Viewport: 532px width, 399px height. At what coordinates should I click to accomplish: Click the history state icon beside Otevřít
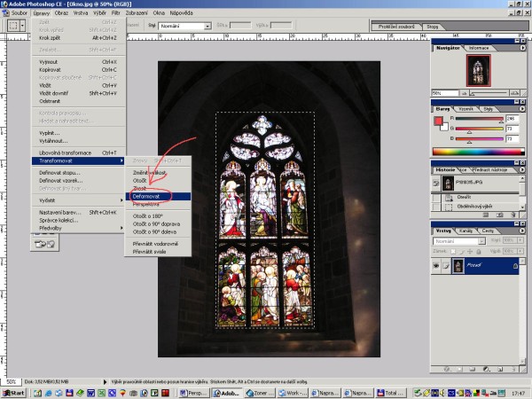click(450, 198)
